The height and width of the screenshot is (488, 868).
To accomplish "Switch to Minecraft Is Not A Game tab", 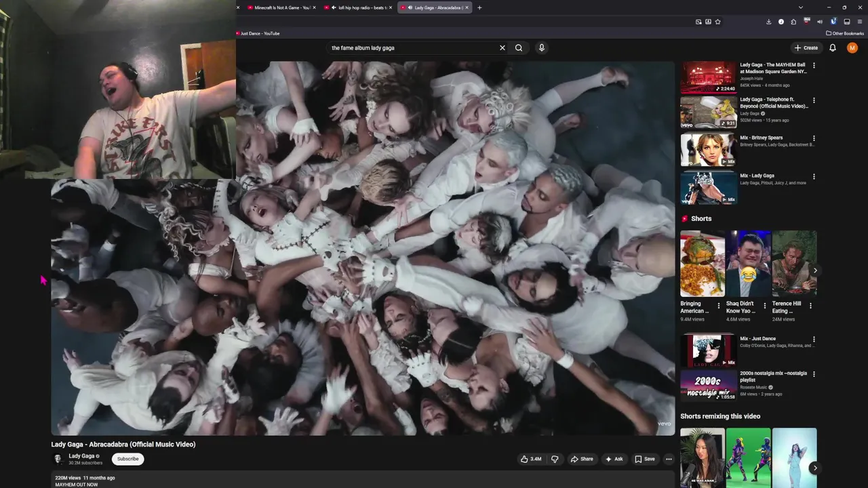I will click(x=281, y=7).
